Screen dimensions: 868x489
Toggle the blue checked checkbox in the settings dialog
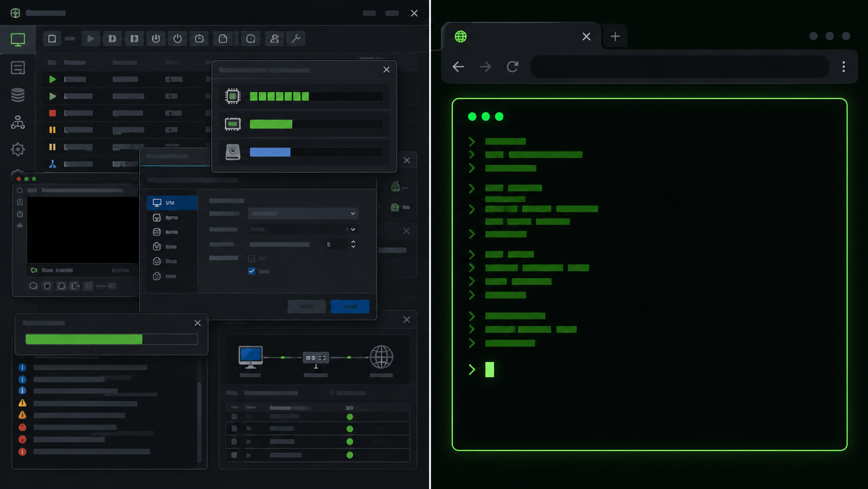(x=252, y=271)
